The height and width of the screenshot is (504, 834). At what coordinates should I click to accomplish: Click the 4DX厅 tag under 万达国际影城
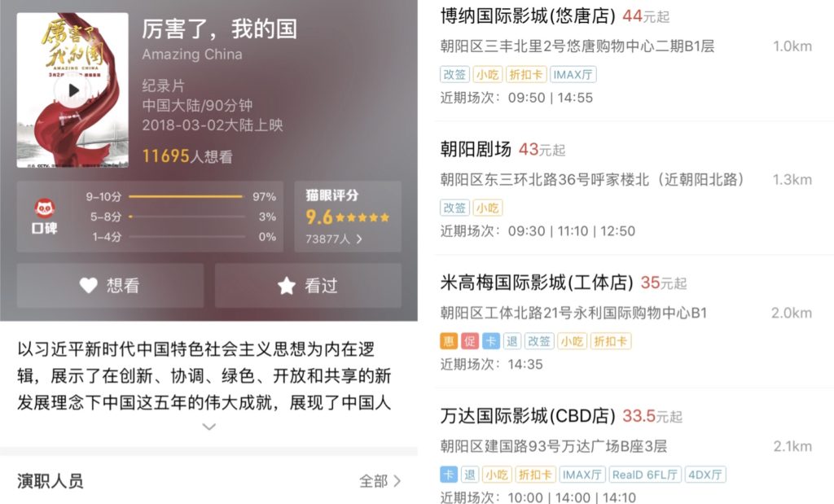705,474
